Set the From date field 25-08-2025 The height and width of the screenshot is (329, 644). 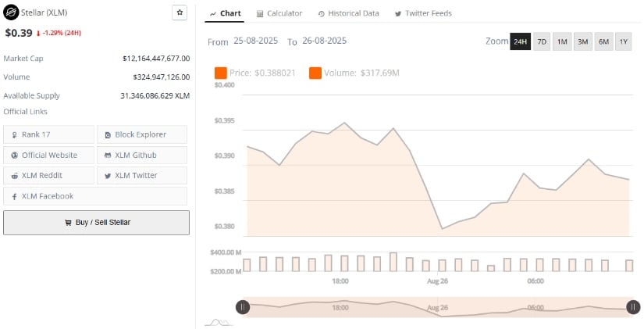coord(255,41)
